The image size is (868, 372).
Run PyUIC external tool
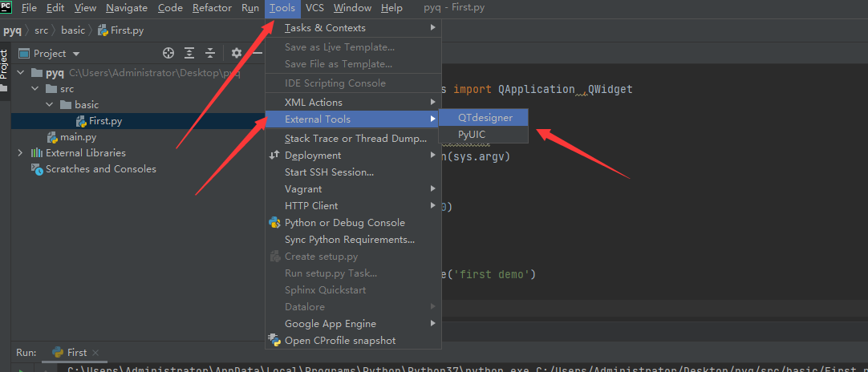pos(484,134)
